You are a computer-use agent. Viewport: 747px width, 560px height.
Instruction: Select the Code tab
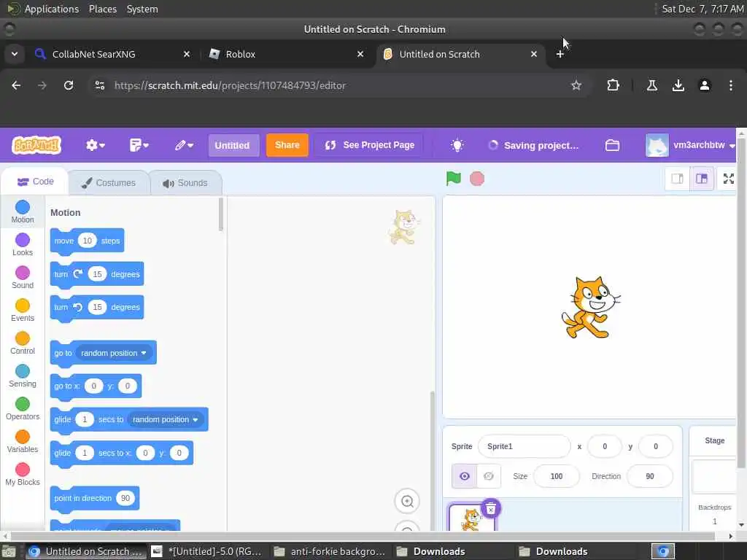(x=35, y=182)
